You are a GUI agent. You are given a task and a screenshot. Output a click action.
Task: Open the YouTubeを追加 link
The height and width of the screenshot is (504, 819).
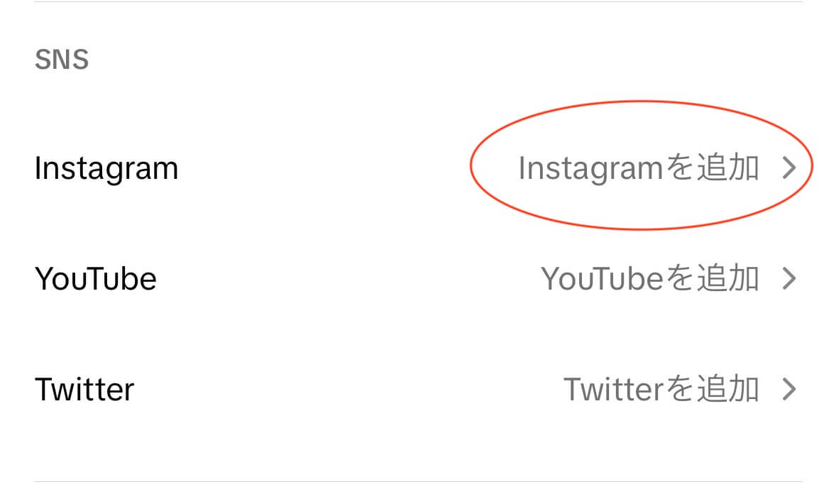click(651, 278)
